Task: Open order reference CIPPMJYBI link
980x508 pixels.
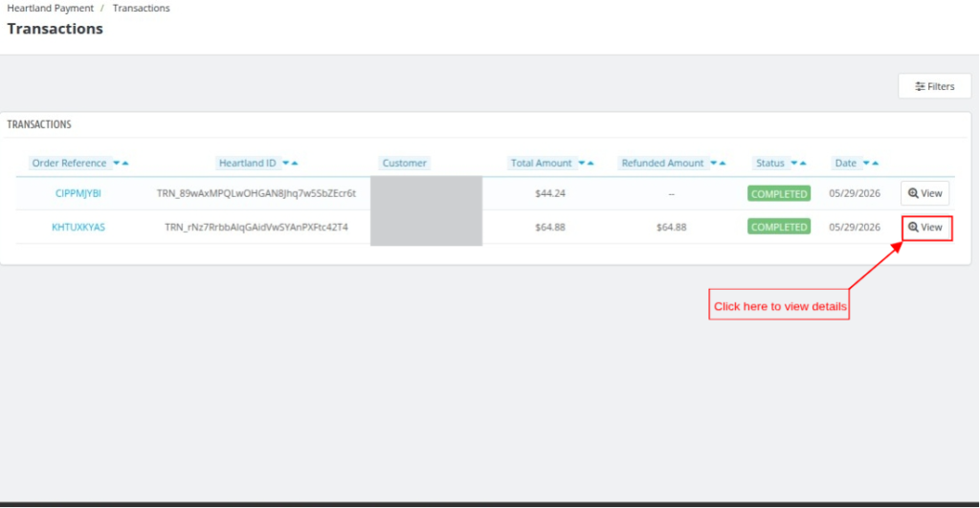Action: pyautogui.click(x=78, y=193)
